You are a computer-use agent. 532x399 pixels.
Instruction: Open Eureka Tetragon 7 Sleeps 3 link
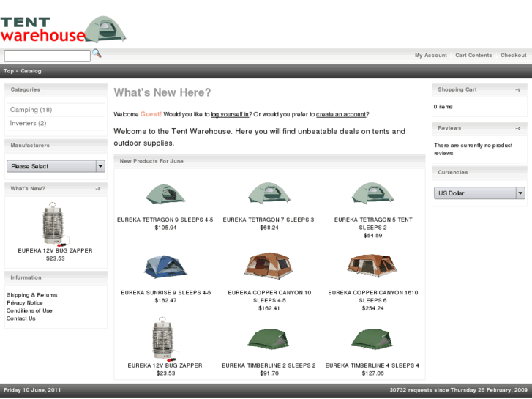tap(269, 220)
